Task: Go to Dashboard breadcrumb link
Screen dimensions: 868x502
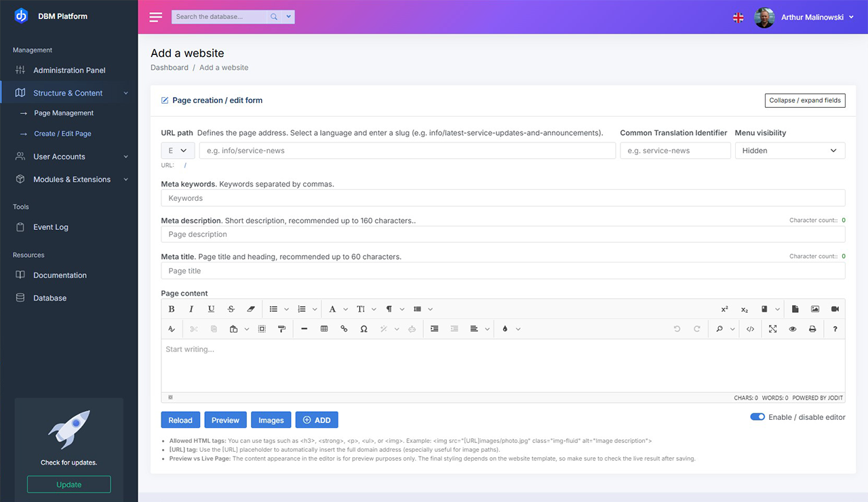Action: [170, 68]
